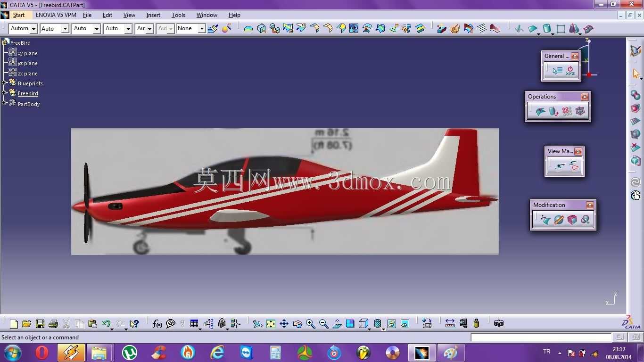Image resolution: width=644 pixels, height=362 pixels.
Task: Open the Help menu
Action: point(234,15)
